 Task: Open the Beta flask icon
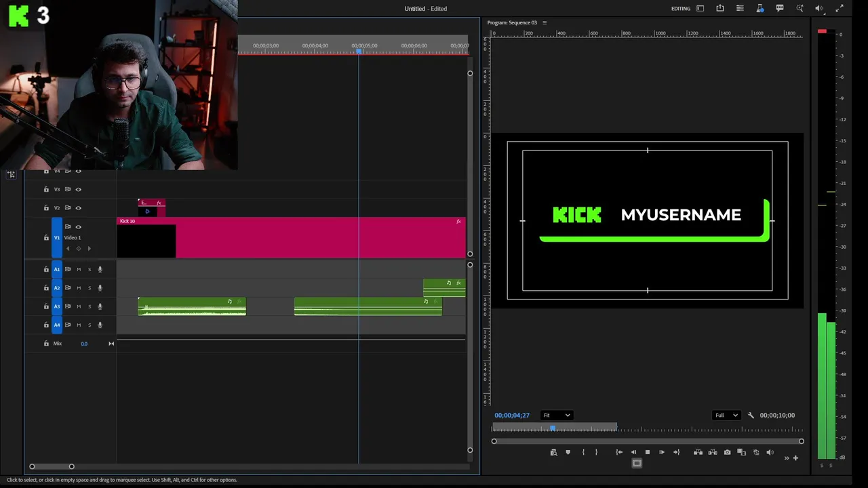click(x=760, y=8)
